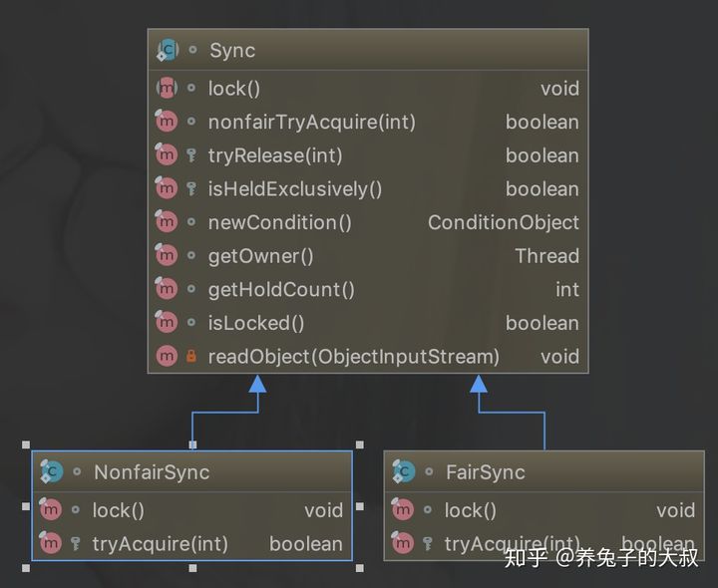718x588 pixels.
Task: Click the protected key icon beside isHeldExclusively()
Action: 191,188
